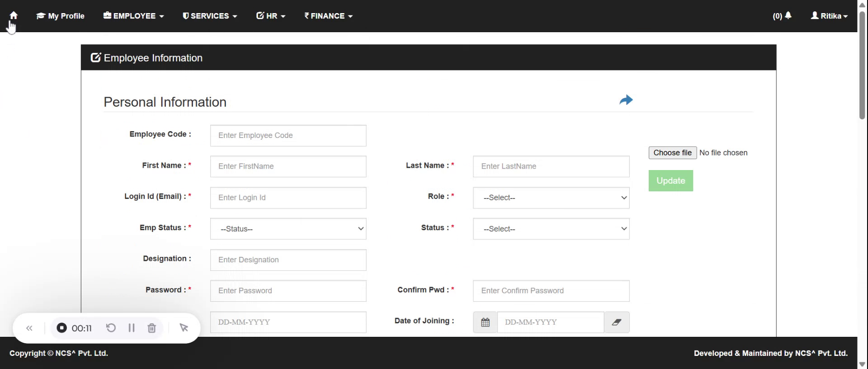Click the 'Employee Information' panel title
Image resolution: width=868 pixels, height=369 pixels.
[153, 58]
